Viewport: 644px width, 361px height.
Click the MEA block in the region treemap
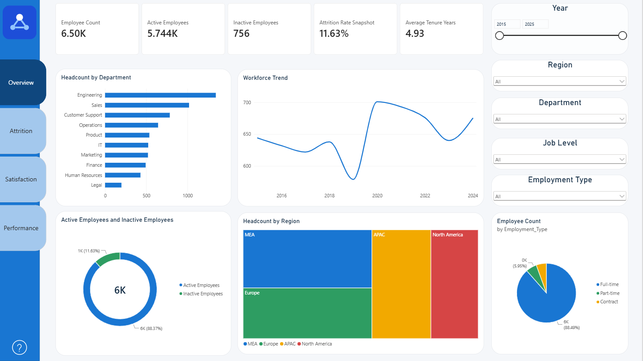308,259
